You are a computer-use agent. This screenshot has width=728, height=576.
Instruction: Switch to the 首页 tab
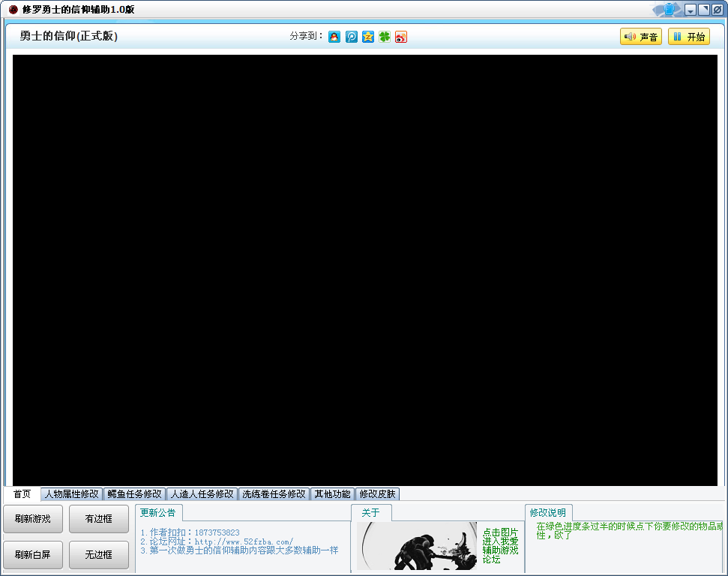(x=22, y=493)
